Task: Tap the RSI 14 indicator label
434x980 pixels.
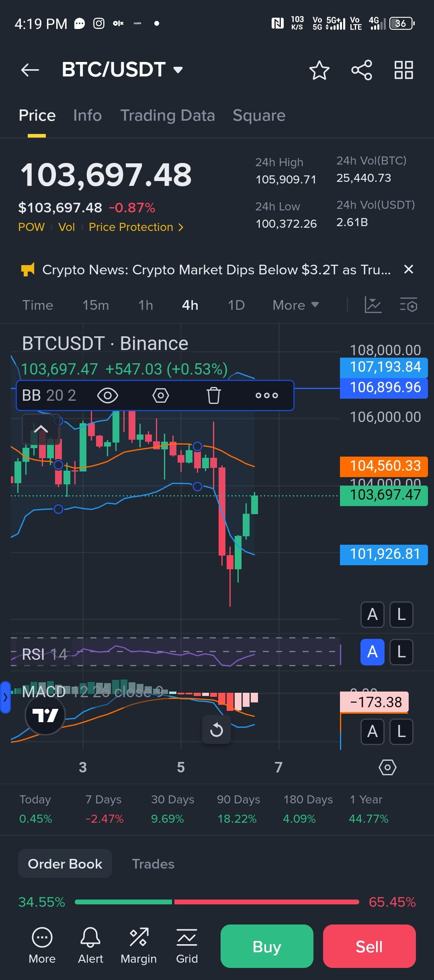Action: coord(45,654)
